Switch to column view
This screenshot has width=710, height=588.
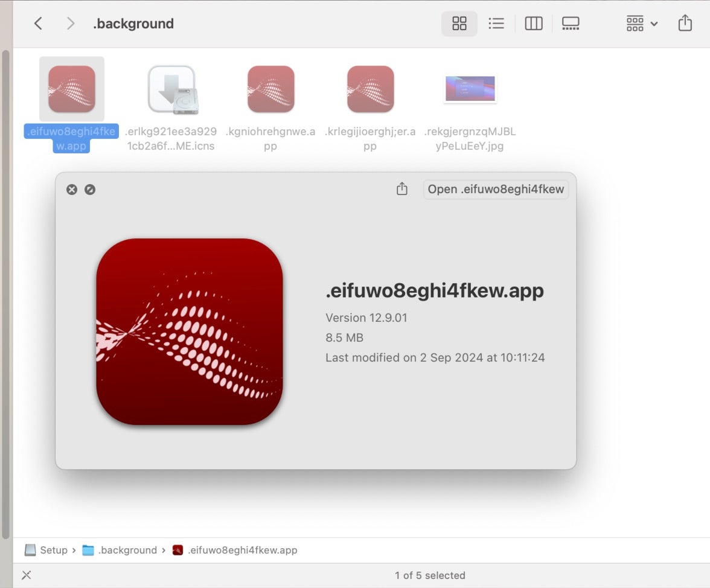(x=534, y=24)
